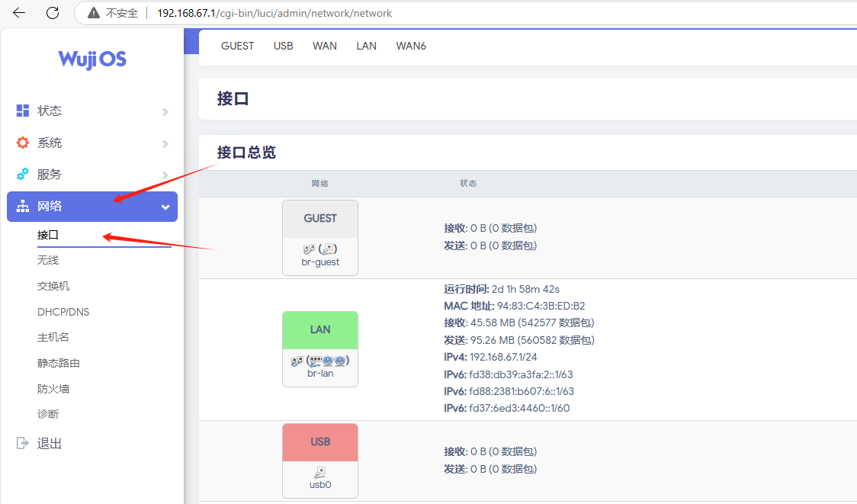Click the insecure warning triangle icon
The height and width of the screenshot is (504, 857).
tap(94, 13)
